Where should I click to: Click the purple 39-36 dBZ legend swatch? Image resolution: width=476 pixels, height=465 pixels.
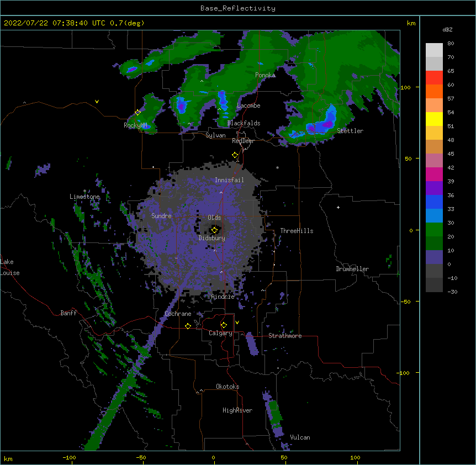point(434,188)
